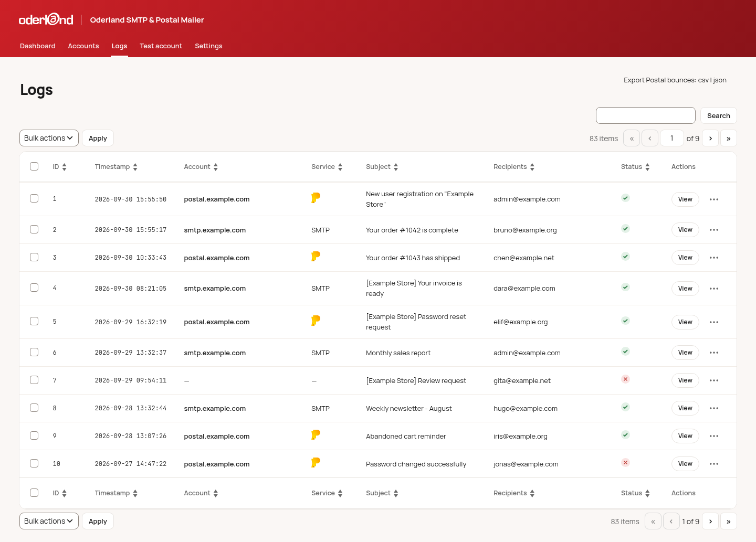Click the Oderland logo

point(46,19)
